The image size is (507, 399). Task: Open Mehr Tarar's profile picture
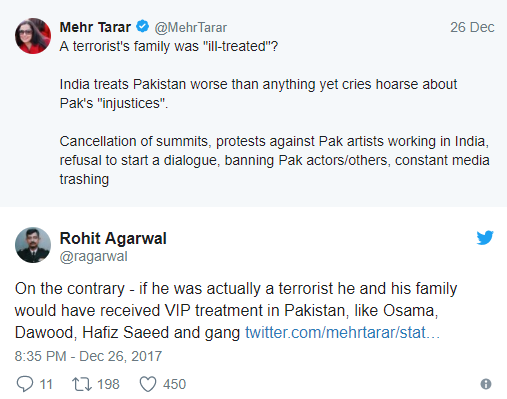(x=33, y=36)
